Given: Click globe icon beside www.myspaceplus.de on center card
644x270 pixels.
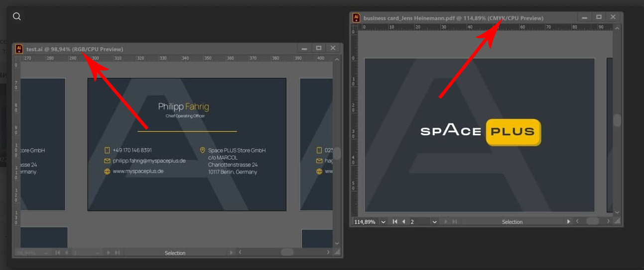Looking at the screenshot, I should click(x=107, y=171).
